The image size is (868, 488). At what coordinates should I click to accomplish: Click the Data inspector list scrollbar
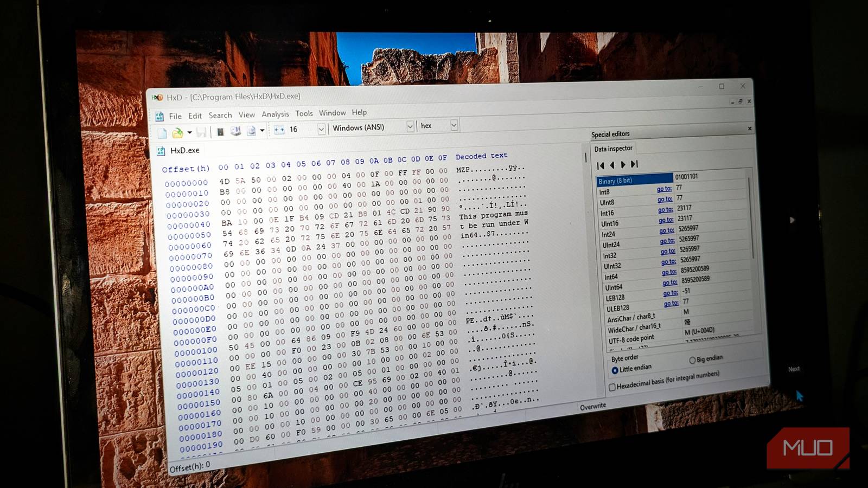[751, 217]
